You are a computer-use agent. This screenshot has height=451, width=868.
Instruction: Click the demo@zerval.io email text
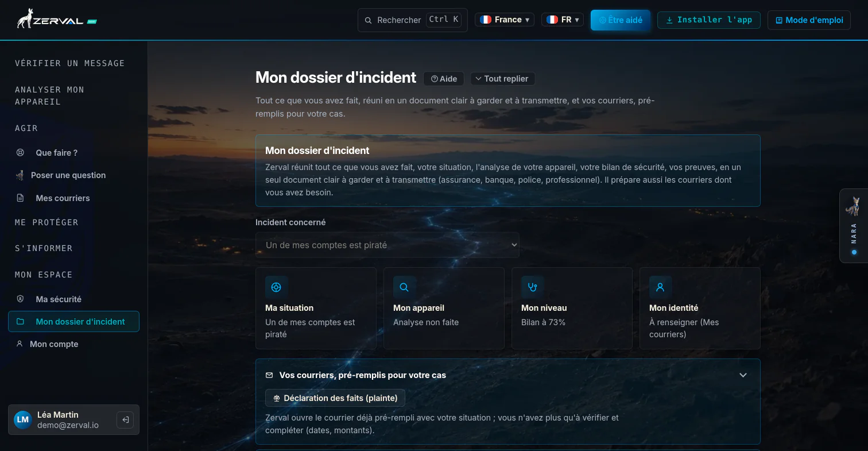point(68,426)
